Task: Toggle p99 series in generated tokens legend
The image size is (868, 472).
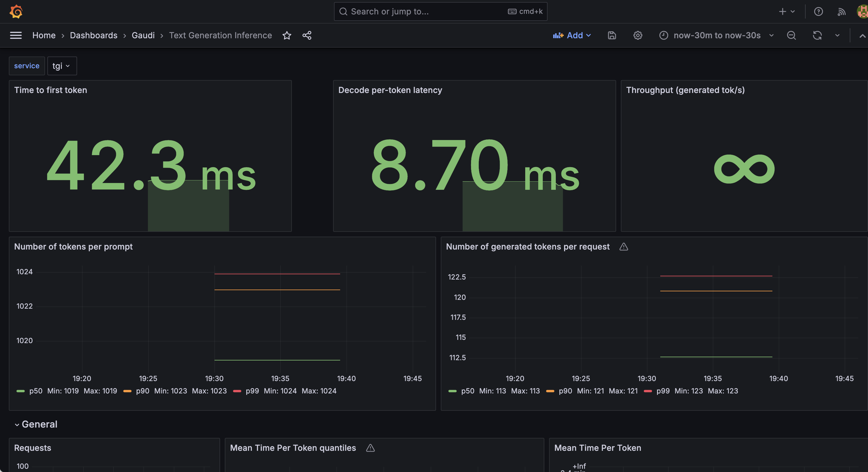Action: 663,391
